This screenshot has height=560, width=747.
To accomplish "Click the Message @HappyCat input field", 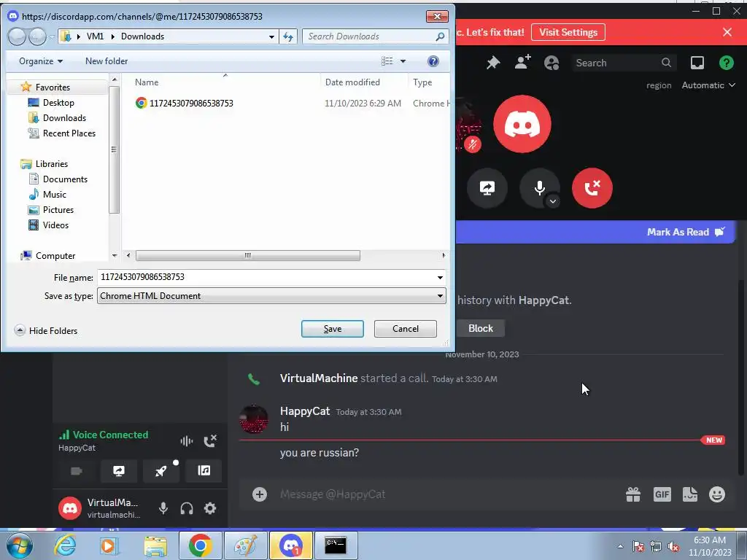I will pos(448,494).
